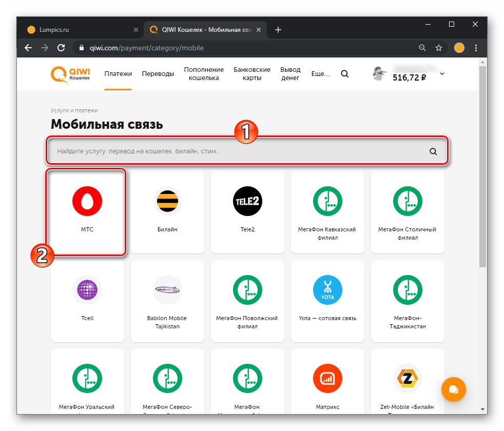Image resolution: width=504 pixels, height=431 pixels.
Task: Open the Yota сотовая связь icon
Action: click(x=327, y=289)
